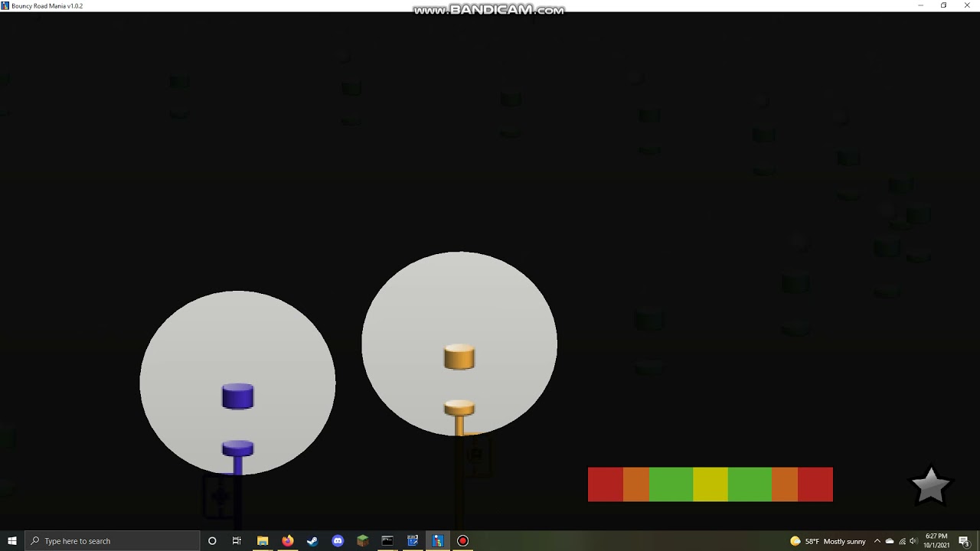Open the Minecraft grass block icon
The image size is (980, 551).
[x=363, y=541]
